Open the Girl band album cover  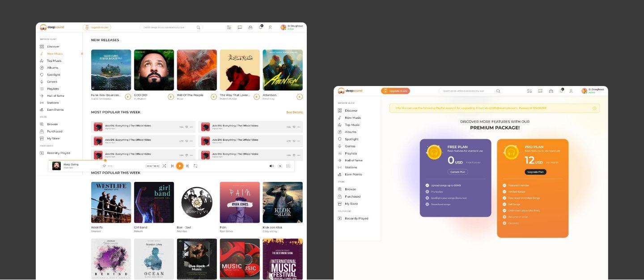154,202
